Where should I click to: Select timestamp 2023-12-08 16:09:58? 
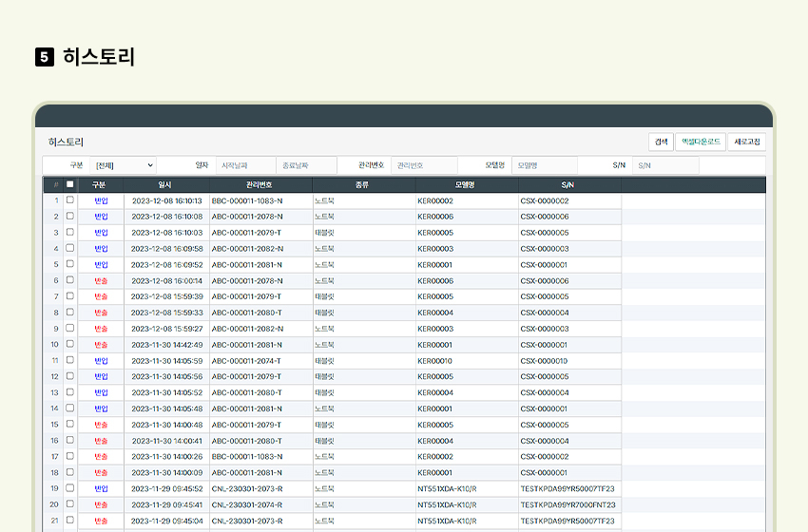167,249
